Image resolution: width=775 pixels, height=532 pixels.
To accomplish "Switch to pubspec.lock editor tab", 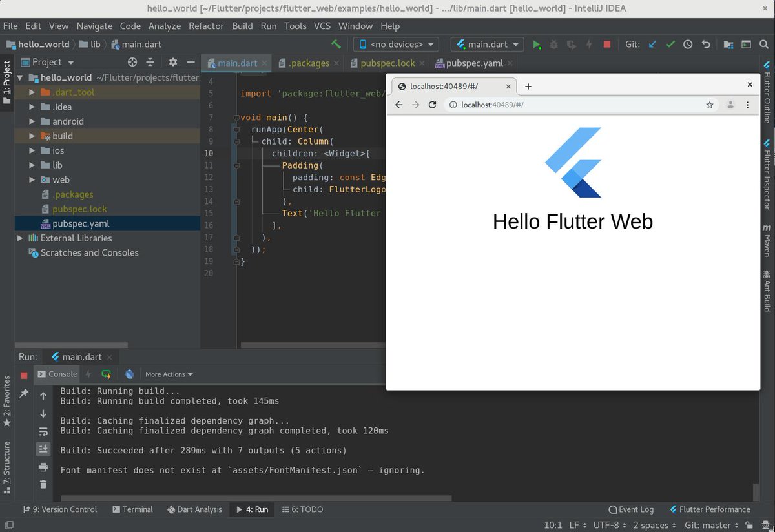I will point(387,63).
